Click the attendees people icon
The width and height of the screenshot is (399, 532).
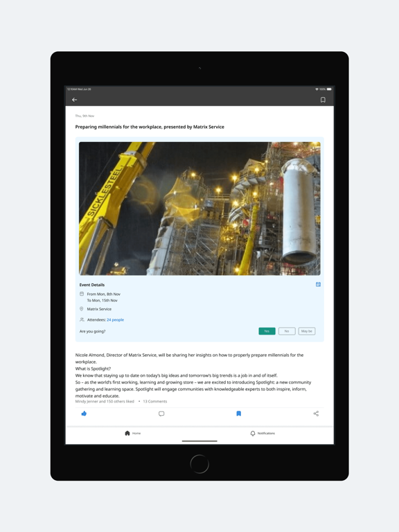point(82,319)
